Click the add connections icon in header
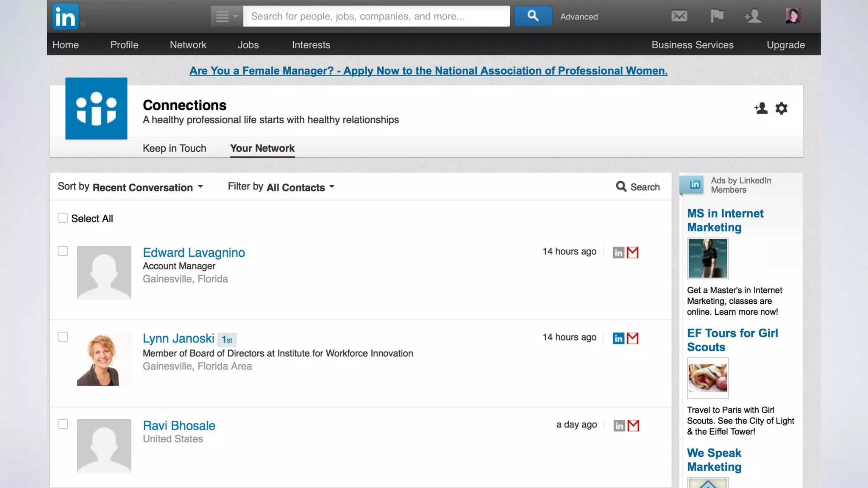The image size is (868, 488). [753, 16]
